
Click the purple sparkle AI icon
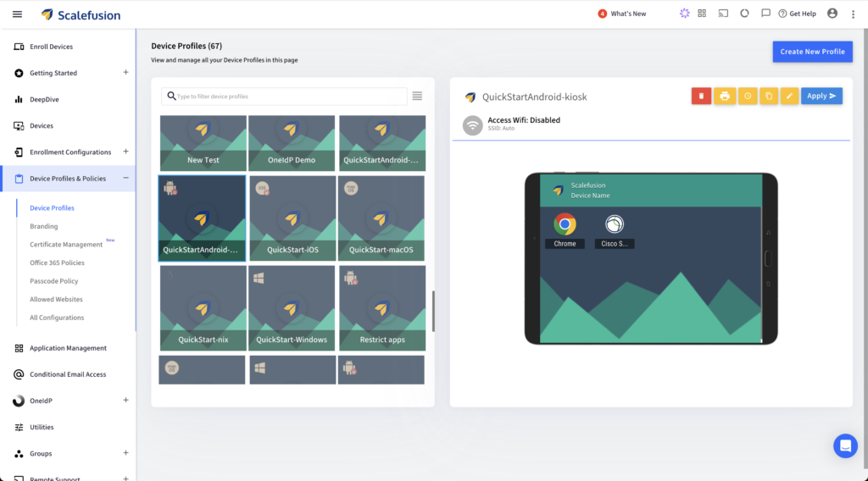[x=685, y=14]
